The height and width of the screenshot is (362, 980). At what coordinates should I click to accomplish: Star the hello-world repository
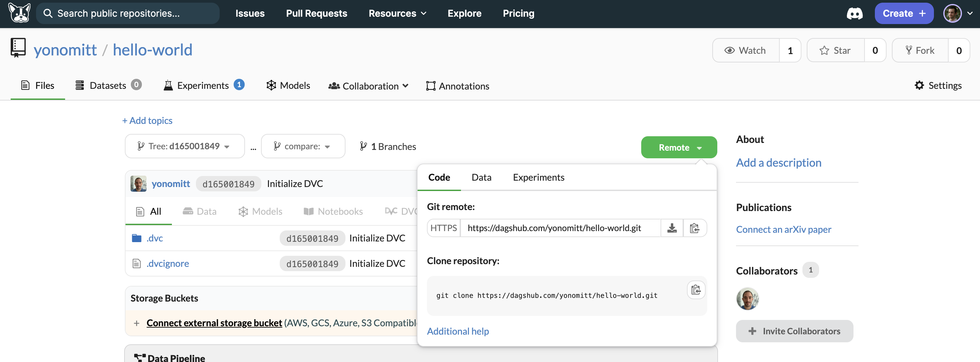835,51
